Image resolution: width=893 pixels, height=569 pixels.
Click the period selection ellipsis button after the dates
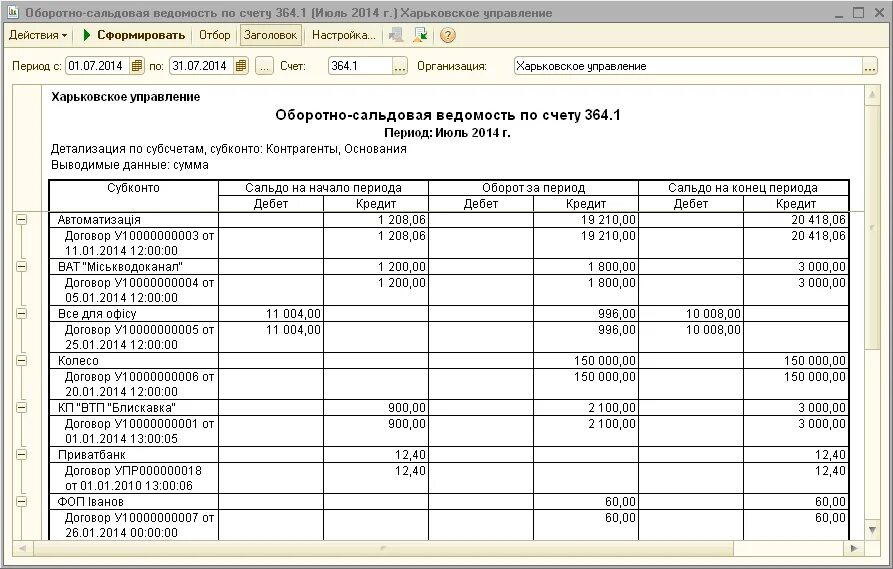[x=264, y=66]
